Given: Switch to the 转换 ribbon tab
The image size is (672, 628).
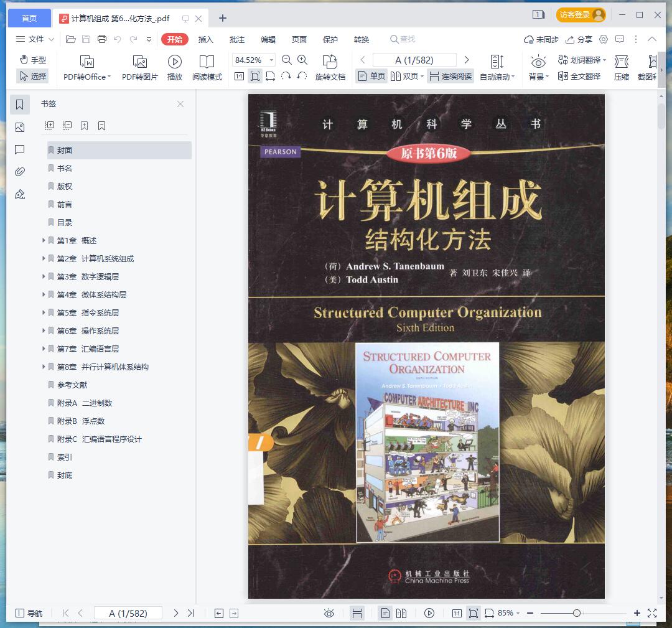Looking at the screenshot, I should (x=362, y=39).
